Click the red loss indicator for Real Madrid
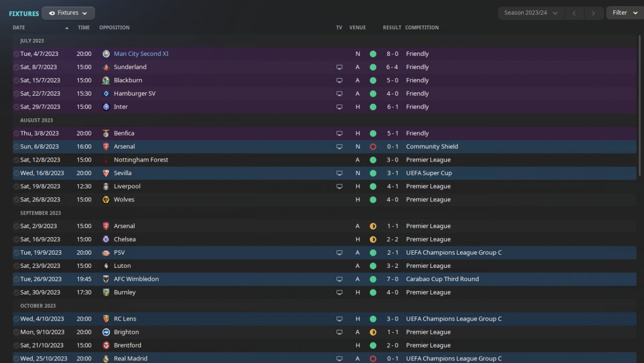 [x=373, y=359]
